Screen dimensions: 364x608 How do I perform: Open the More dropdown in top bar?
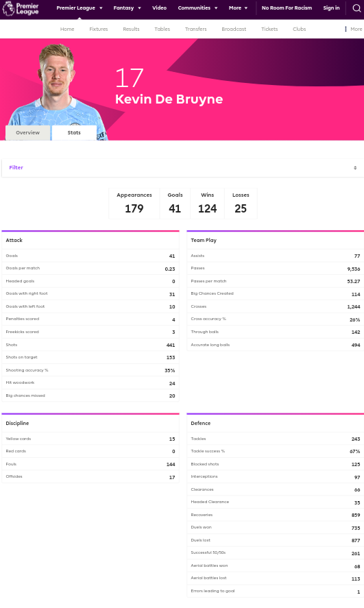[x=238, y=8]
